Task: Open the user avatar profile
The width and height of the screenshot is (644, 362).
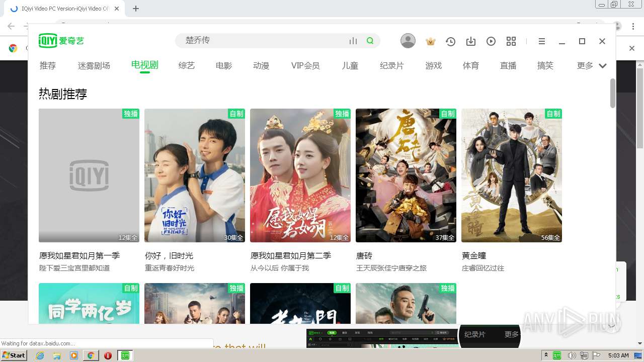Action: tap(408, 41)
